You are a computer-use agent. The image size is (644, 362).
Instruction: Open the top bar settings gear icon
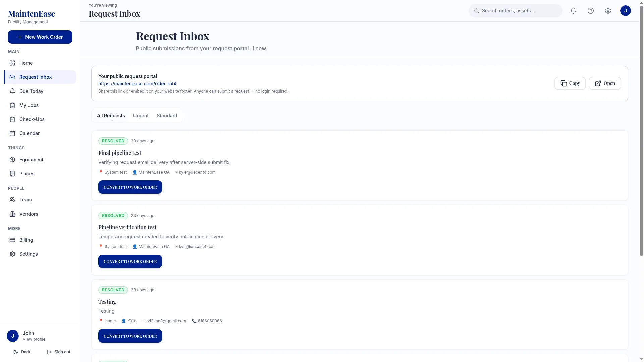608,11
